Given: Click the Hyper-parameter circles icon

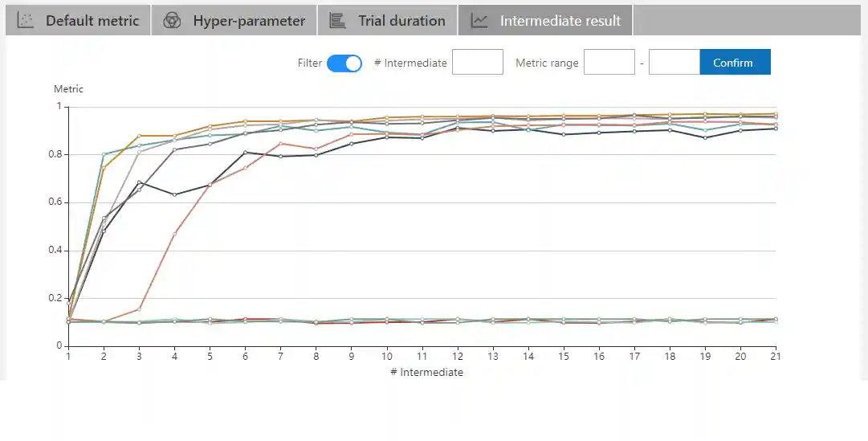Looking at the screenshot, I should [x=172, y=21].
